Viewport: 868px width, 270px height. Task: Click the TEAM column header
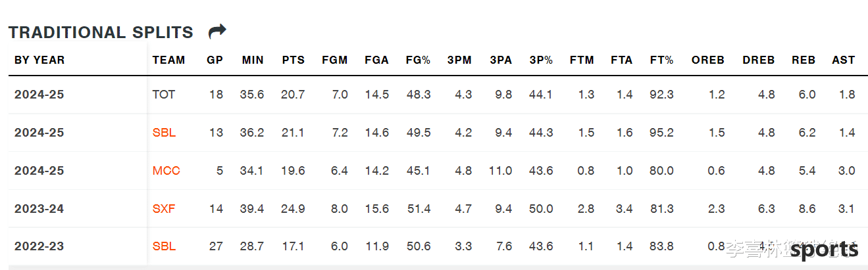(169, 60)
